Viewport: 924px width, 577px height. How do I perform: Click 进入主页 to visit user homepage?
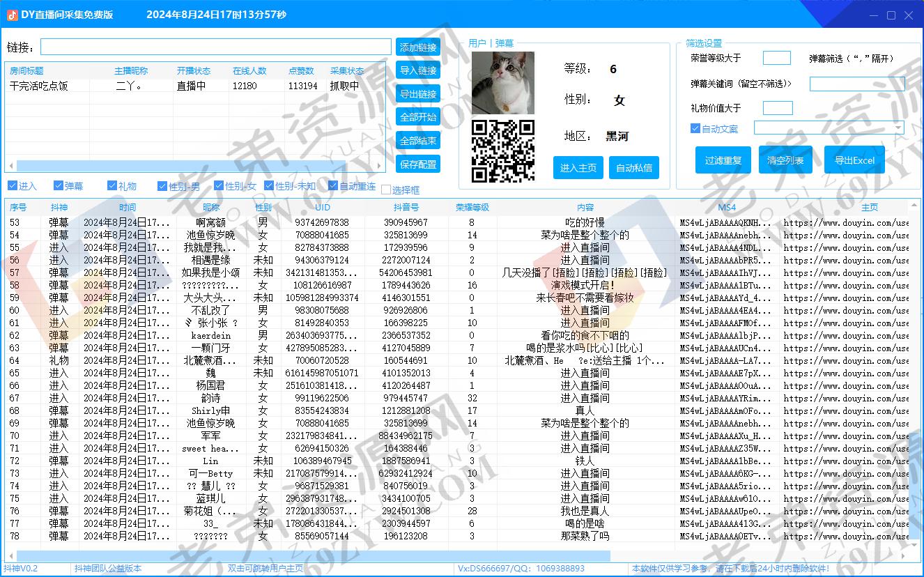pyautogui.click(x=578, y=167)
